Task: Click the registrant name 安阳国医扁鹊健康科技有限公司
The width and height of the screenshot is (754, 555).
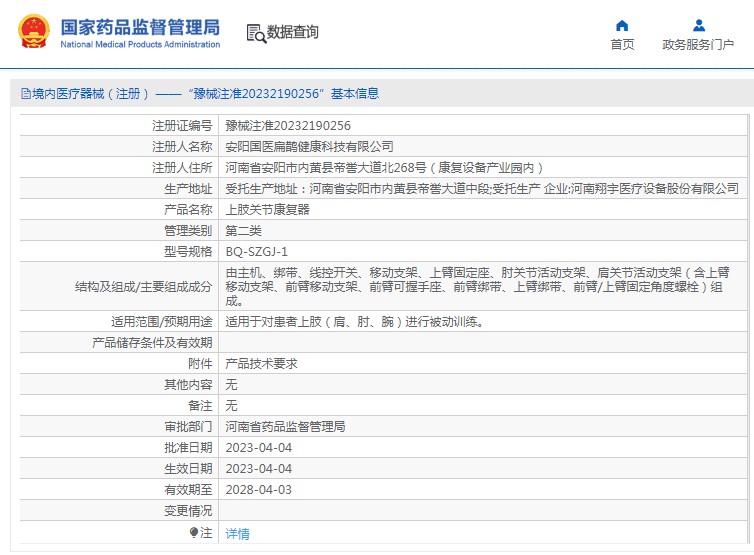Action: point(309,147)
